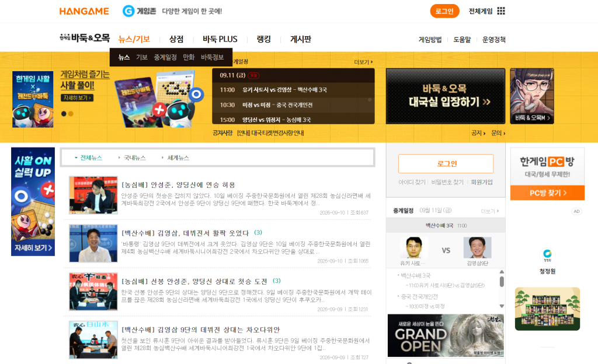This screenshot has width=598, height=364.
Task: Open the 아이디 찾기 link
Action: (412, 183)
